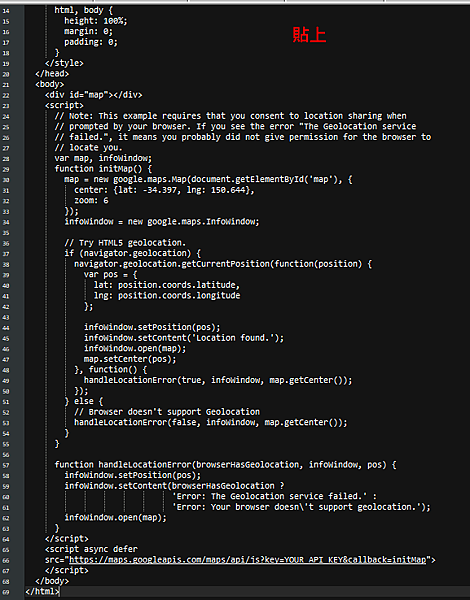
Task: Click the 'height: 100%;' CSS line
Action: (x=96, y=21)
